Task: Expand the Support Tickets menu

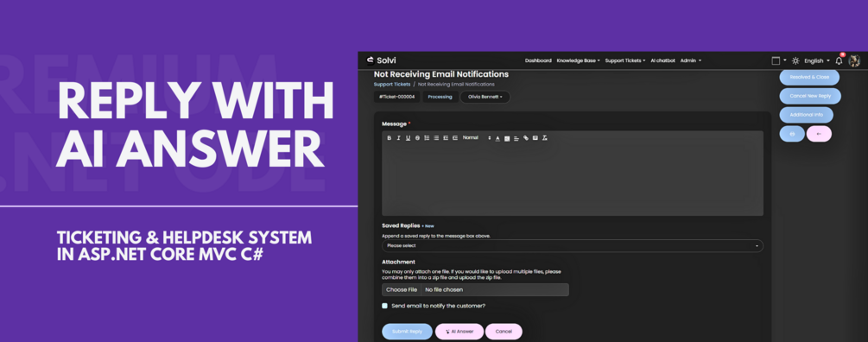Action: [x=625, y=60]
